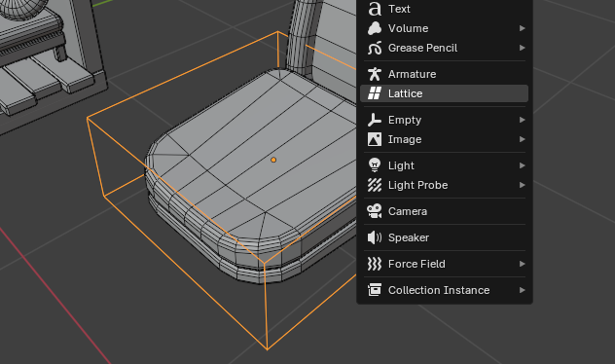Expand the Empty submenu arrow

(522, 120)
